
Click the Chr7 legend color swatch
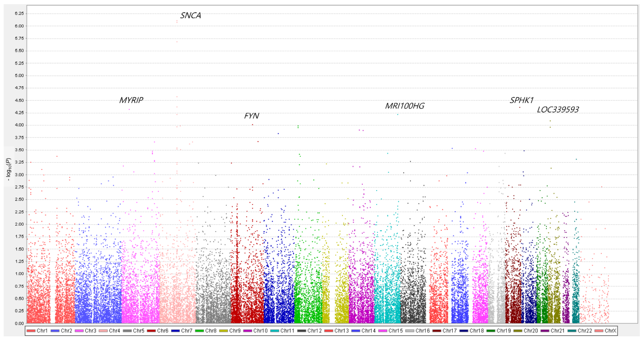click(x=175, y=331)
